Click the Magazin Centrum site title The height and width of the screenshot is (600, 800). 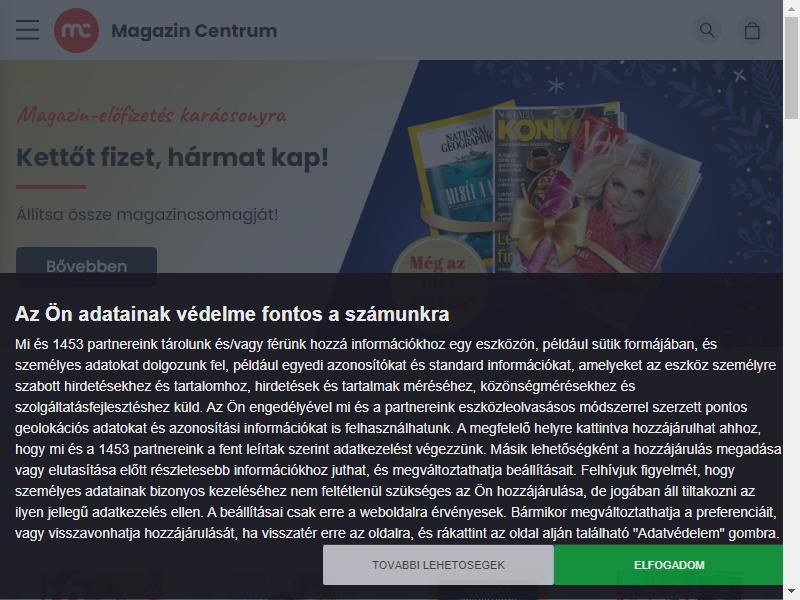(x=194, y=31)
